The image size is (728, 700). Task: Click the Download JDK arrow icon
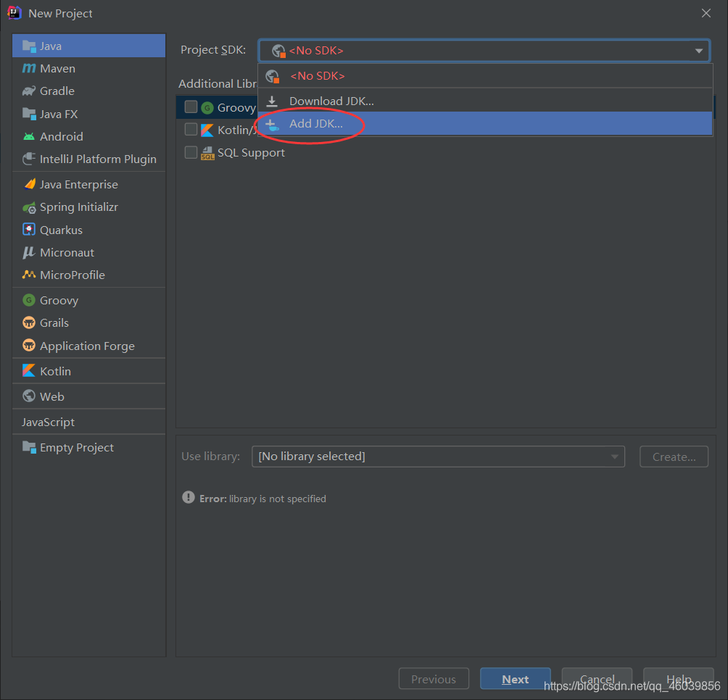[x=272, y=101]
